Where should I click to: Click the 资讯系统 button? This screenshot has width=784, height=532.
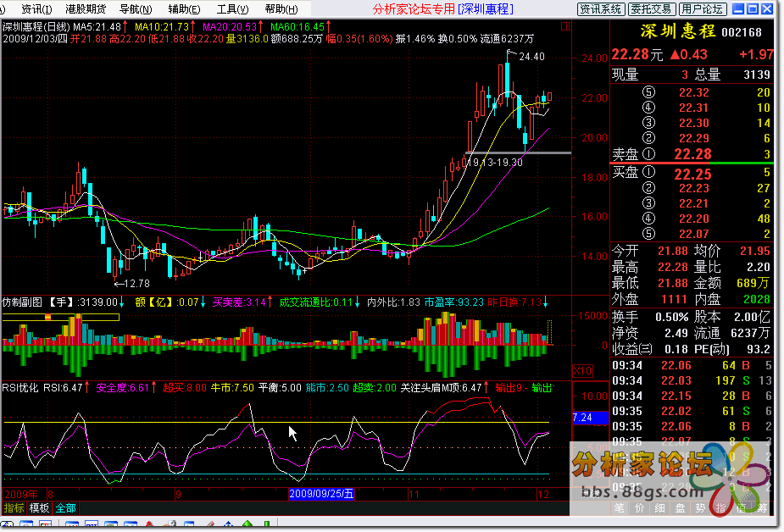point(600,9)
